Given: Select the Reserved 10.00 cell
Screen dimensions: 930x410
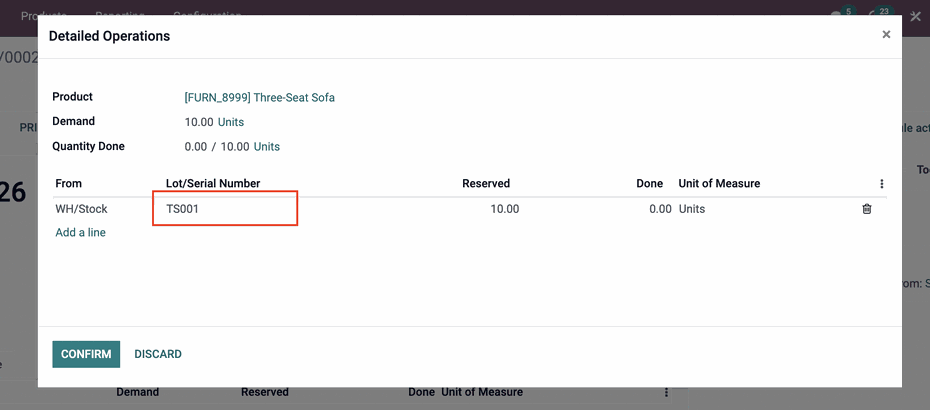Looking at the screenshot, I should pos(505,209).
